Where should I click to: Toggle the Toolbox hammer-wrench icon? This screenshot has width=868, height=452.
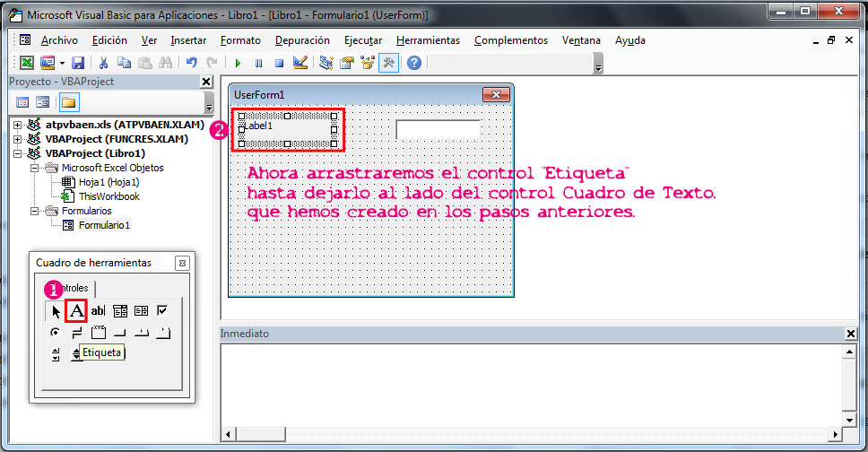tap(388, 63)
